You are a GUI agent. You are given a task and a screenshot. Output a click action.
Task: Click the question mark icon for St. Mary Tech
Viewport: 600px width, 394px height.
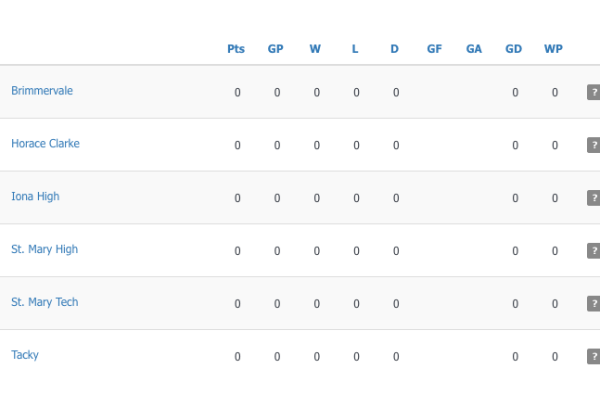click(594, 303)
